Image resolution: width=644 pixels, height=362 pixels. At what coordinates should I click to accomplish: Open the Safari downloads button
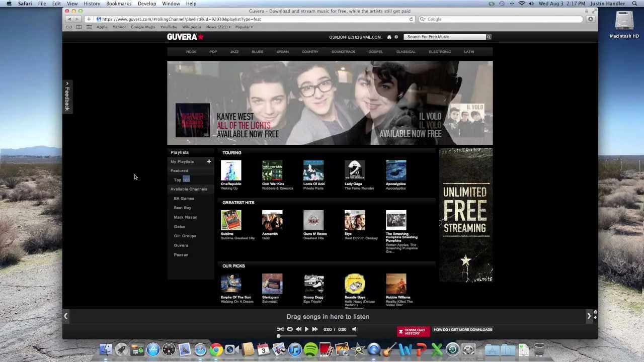point(591,19)
